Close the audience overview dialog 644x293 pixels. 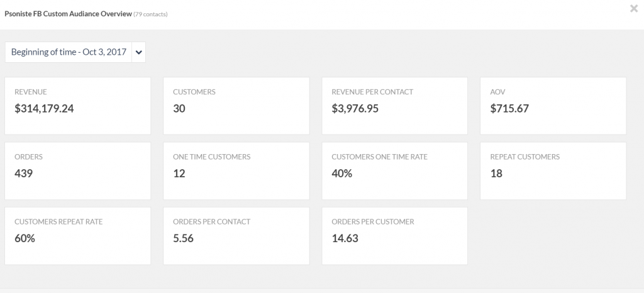click(633, 8)
